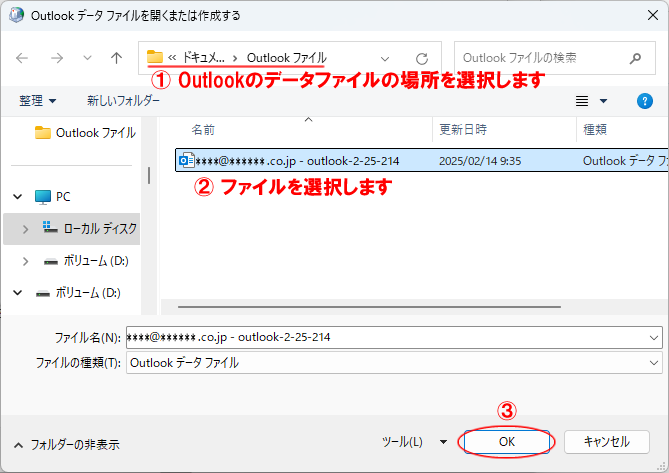Click the ツール dropdown arrow
The image size is (669, 473).
pos(443,442)
